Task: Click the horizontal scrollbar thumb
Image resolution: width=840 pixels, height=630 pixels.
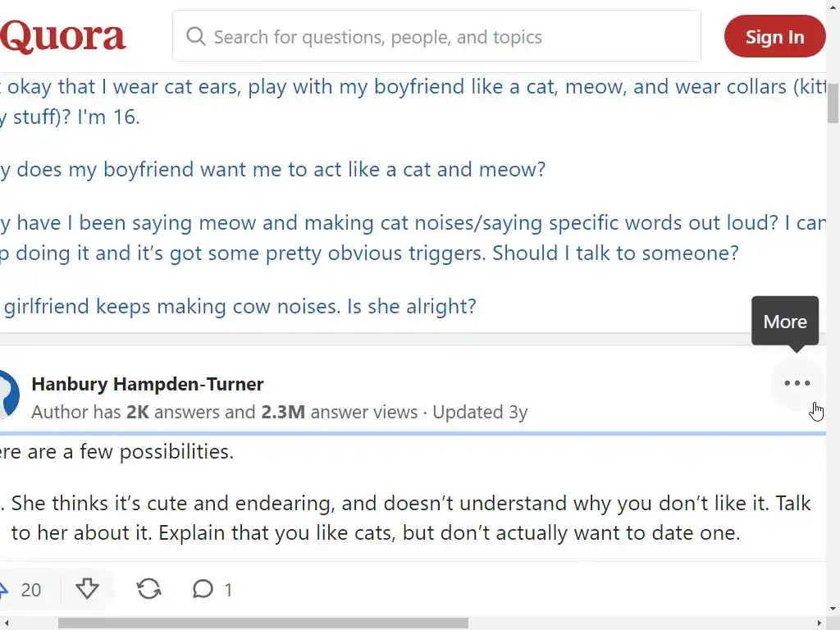Action: 262,623
